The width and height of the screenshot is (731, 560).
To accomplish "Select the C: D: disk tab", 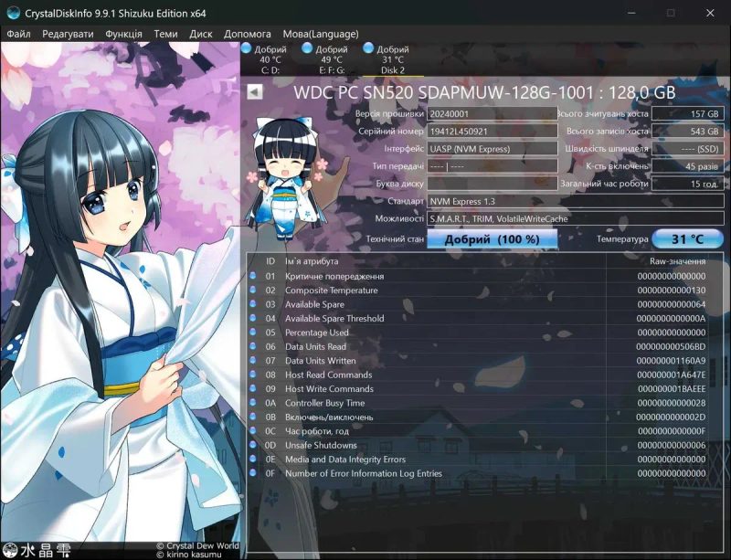I will click(270, 59).
